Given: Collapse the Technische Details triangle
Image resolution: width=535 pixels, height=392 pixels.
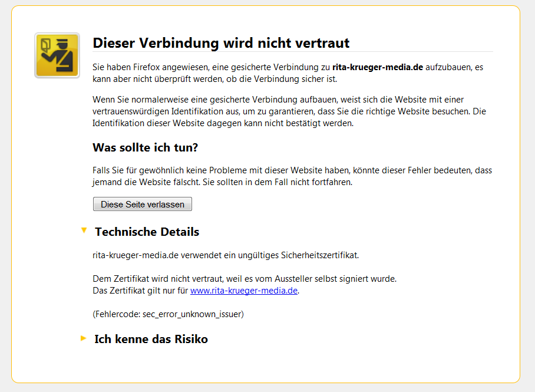Looking at the screenshot, I should click(x=84, y=230).
